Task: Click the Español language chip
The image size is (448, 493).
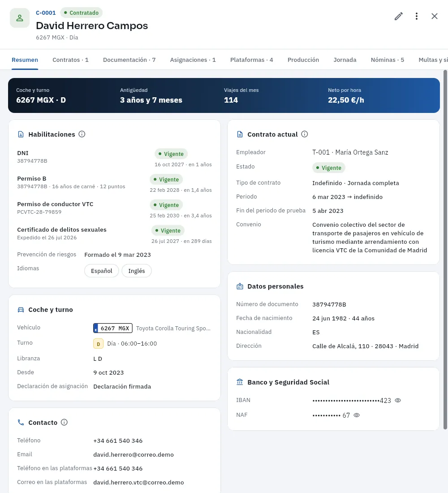Action: (x=102, y=271)
